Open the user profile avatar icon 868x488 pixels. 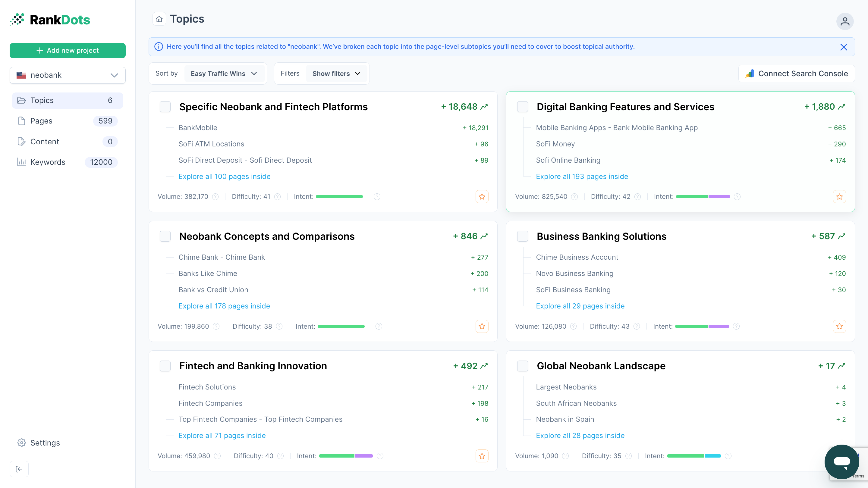[844, 22]
